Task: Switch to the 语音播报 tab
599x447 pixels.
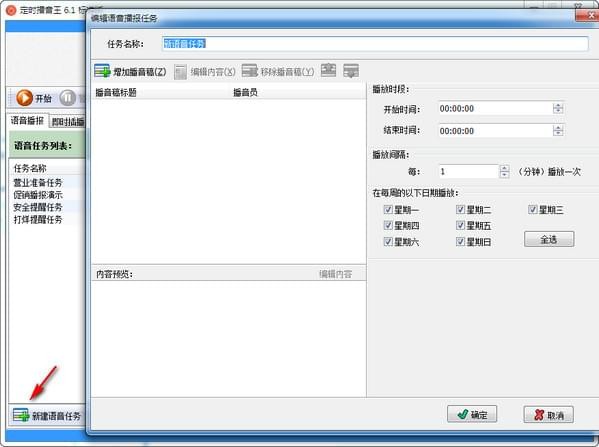Action: [x=27, y=121]
